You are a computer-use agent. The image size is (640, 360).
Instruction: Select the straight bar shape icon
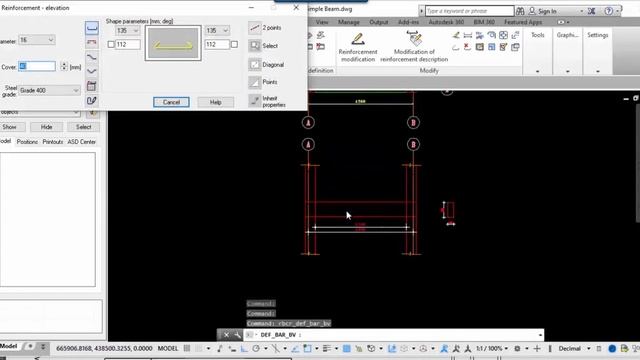[x=92, y=28]
